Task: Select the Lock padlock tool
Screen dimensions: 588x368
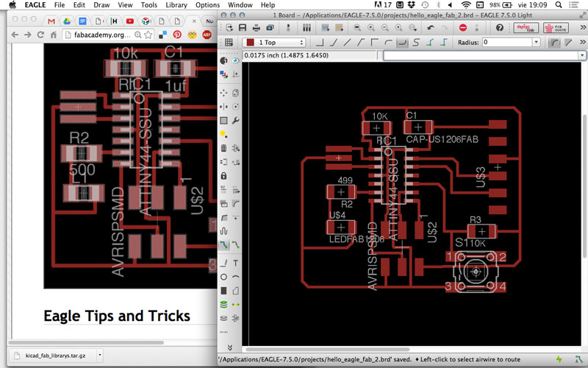Action: tap(223, 176)
